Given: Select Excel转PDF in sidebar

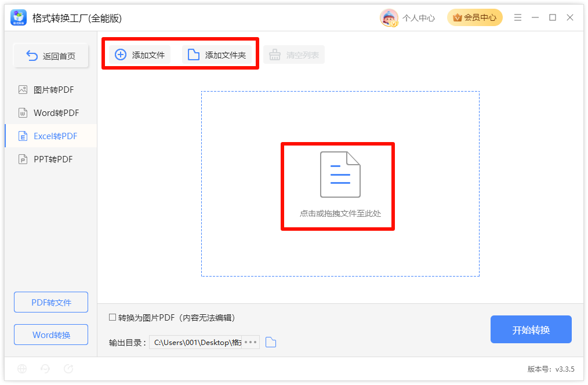Looking at the screenshot, I should (50, 136).
